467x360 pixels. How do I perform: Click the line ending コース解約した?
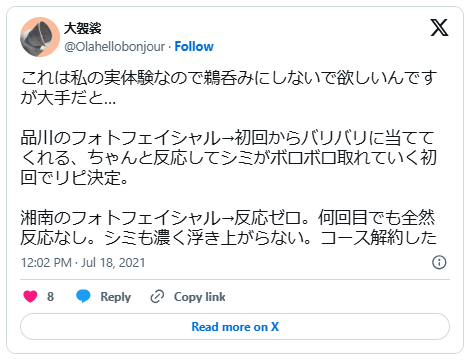coord(229,238)
